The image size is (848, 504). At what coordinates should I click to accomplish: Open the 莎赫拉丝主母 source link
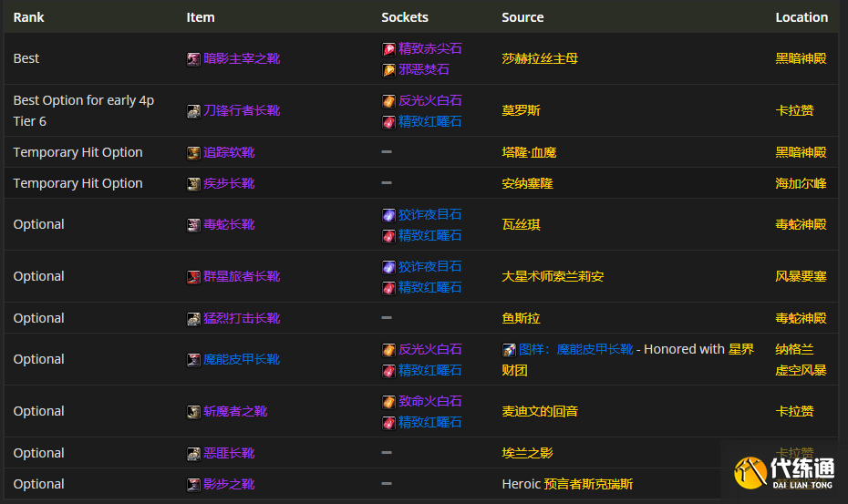click(540, 58)
